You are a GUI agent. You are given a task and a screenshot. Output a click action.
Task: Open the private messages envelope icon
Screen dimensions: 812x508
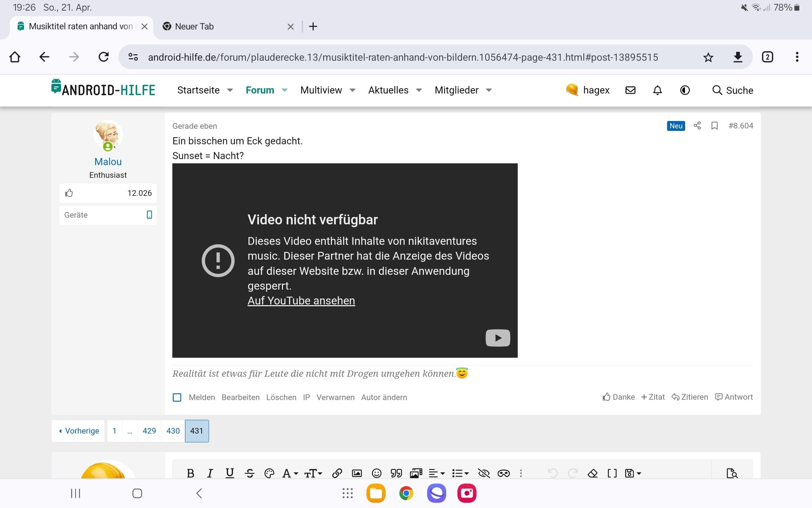tap(630, 90)
